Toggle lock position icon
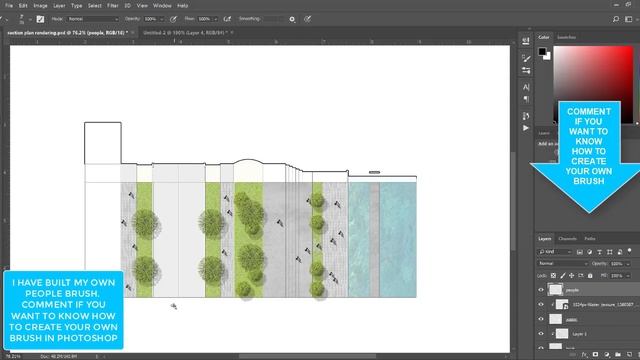The image size is (640, 360). point(572,276)
